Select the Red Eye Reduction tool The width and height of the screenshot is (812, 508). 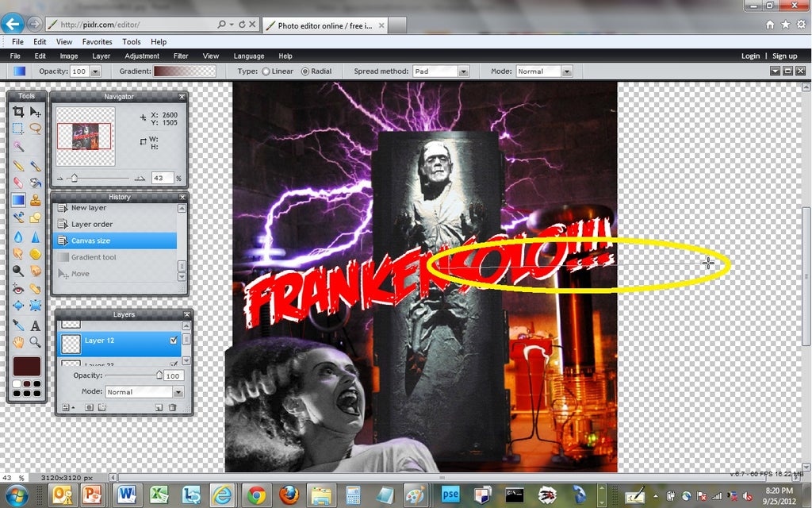tap(18, 289)
